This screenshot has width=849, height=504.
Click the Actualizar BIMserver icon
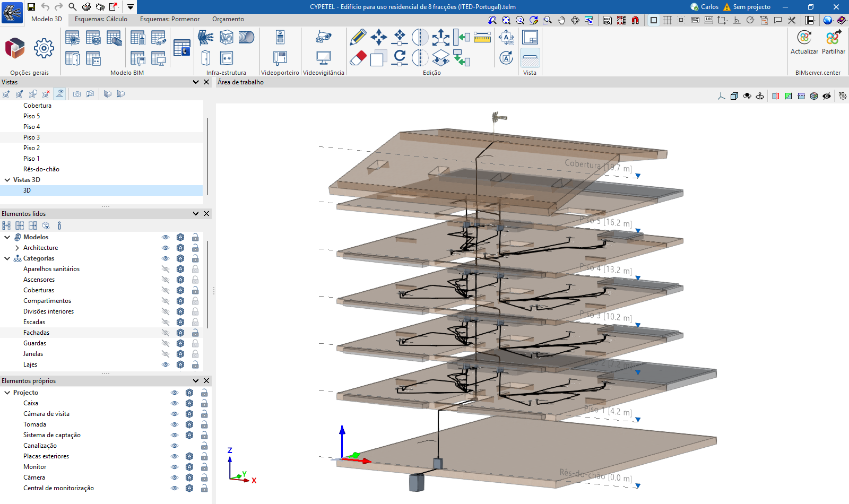point(804,38)
